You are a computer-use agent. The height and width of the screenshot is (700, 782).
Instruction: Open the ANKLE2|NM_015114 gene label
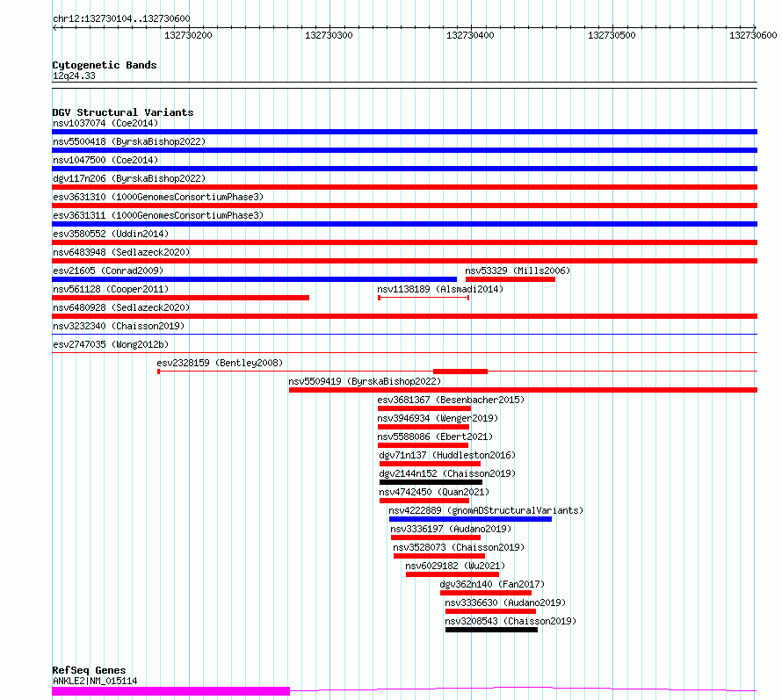(x=95, y=681)
